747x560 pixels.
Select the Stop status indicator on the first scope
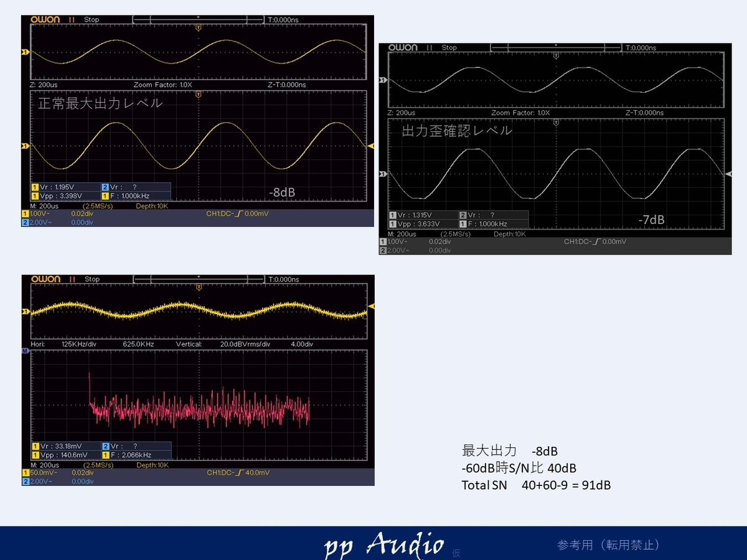(92, 19)
